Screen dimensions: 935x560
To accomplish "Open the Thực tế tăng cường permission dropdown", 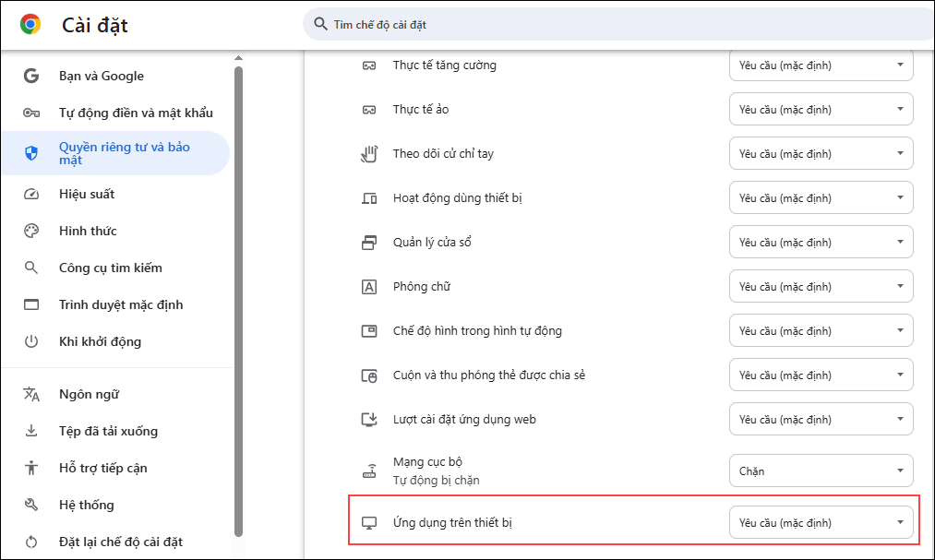I will tap(821, 66).
